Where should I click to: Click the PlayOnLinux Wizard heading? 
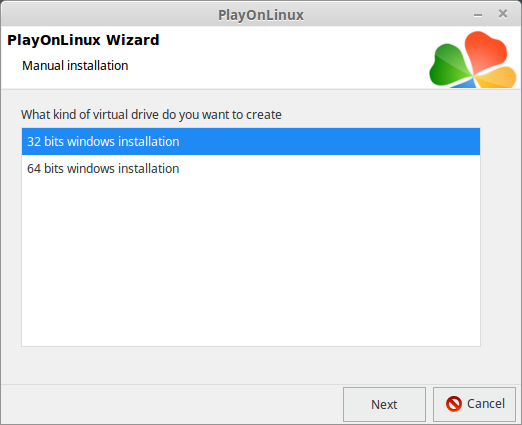pos(83,40)
